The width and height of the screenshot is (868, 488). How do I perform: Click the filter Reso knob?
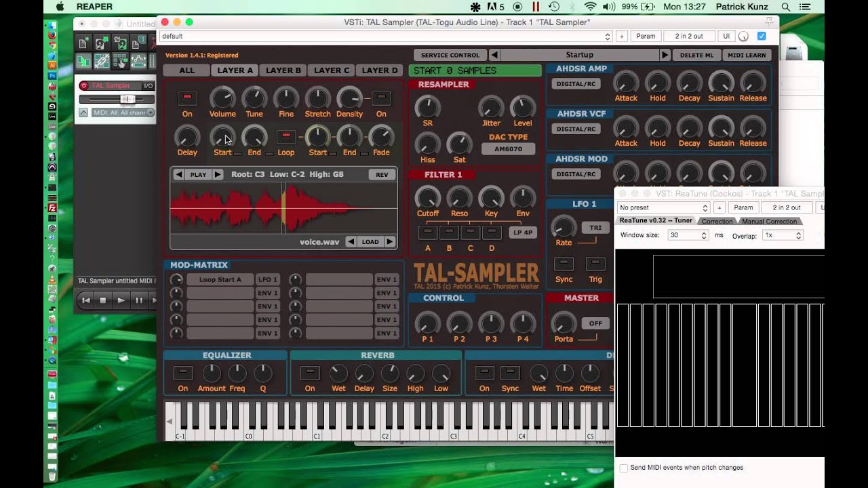click(459, 197)
